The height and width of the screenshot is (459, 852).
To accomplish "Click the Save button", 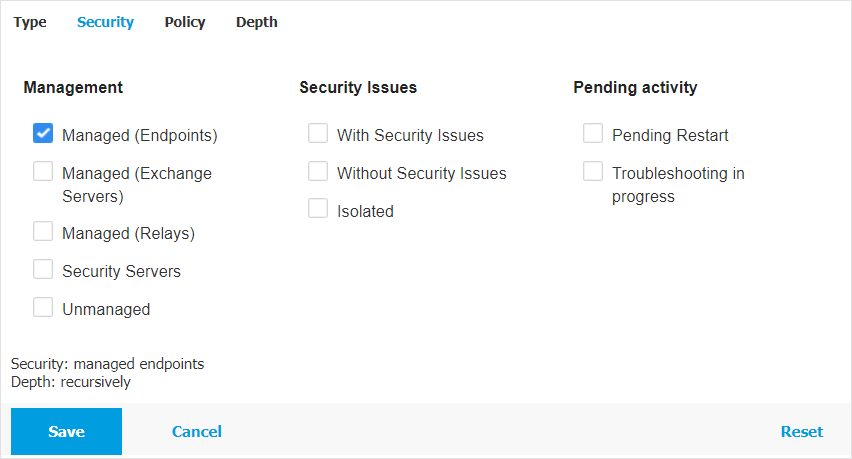I will coord(66,432).
